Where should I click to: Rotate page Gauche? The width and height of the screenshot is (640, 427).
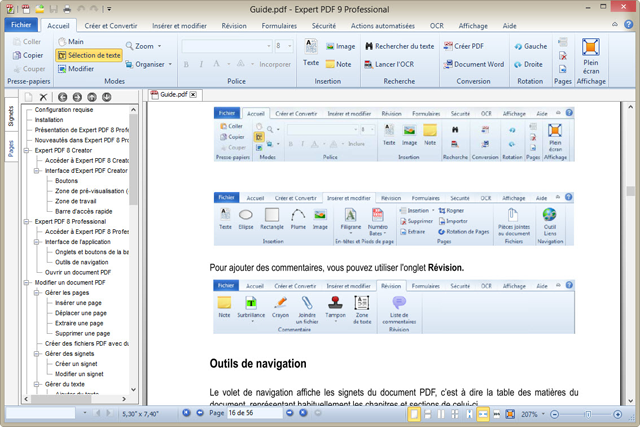pos(531,46)
